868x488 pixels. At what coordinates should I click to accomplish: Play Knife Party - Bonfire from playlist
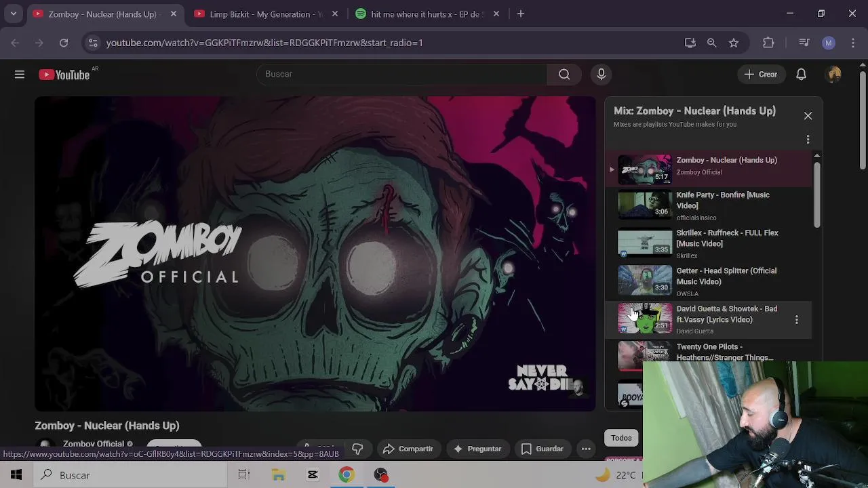coord(709,206)
